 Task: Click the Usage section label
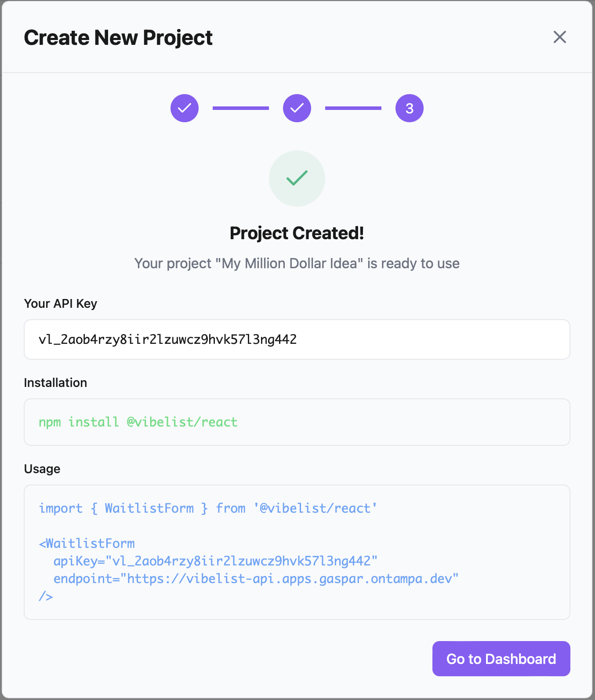[x=42, y=469]
